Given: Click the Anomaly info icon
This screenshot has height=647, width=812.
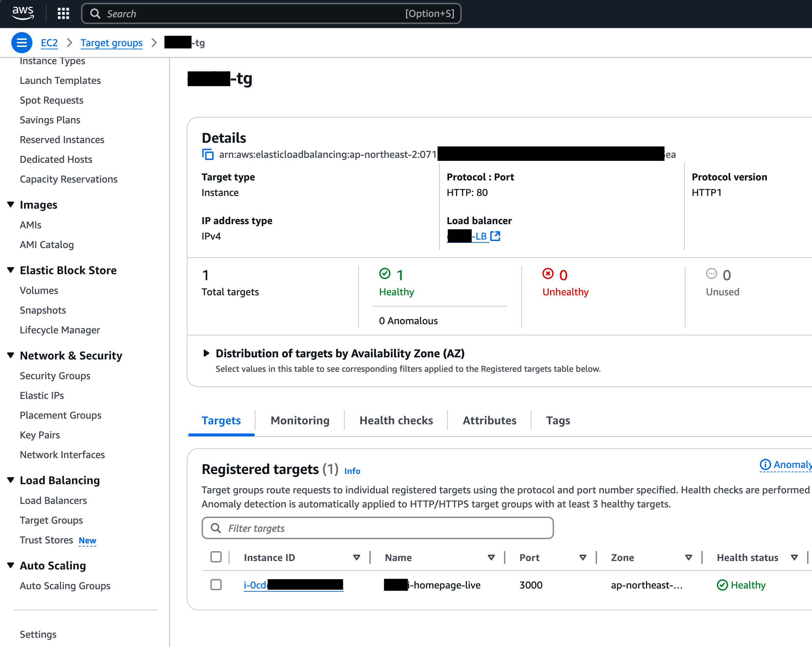Looking at the screenshot, I should pyautogui.click(x=764, y=465).
